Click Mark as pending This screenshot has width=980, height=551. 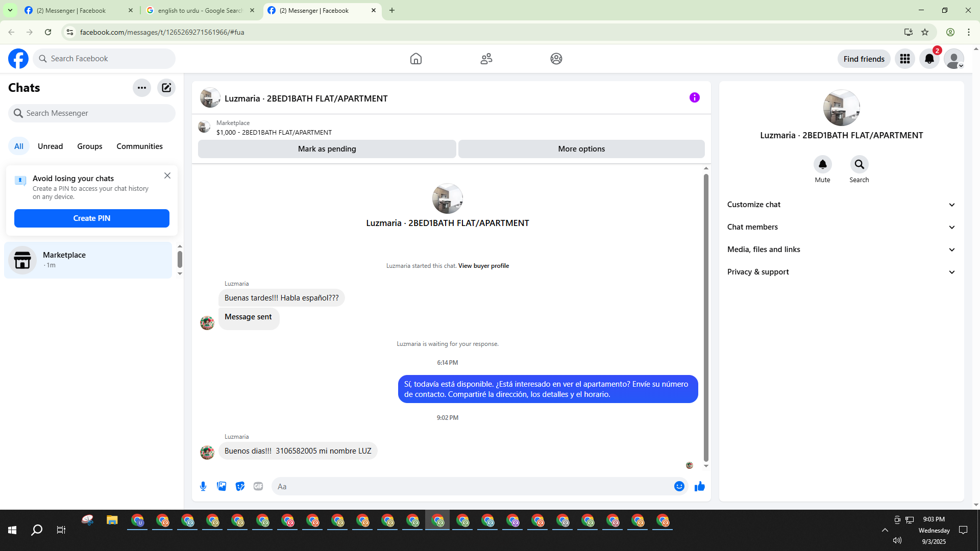[327, 149]
